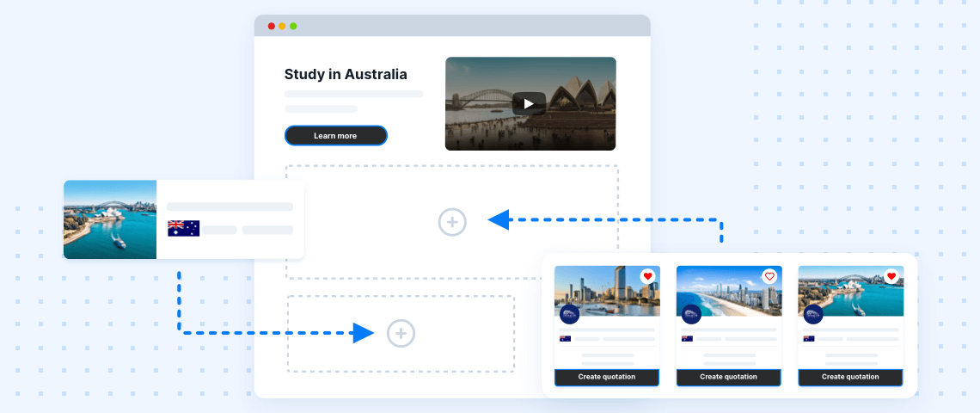
Task: Click the large Australian flag on floating card
Action: point(184,228)
